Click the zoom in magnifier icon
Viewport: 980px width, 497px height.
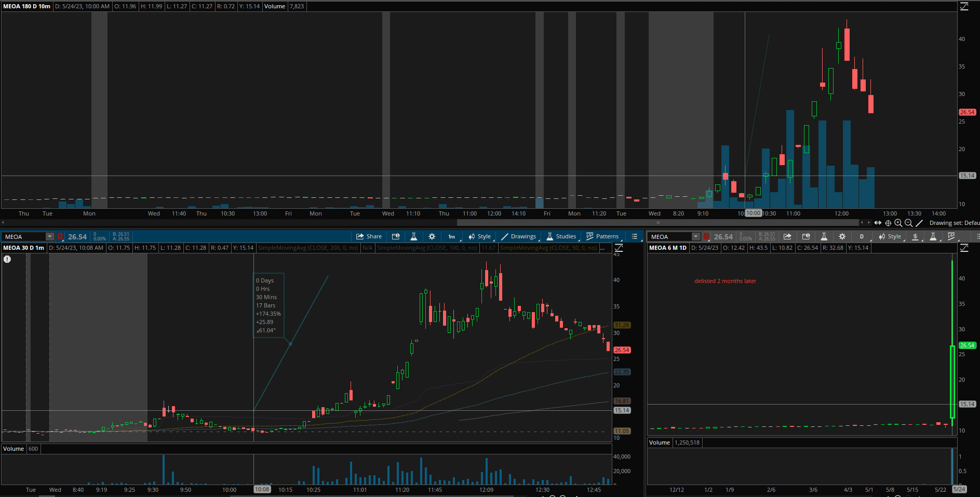point(898,223)
